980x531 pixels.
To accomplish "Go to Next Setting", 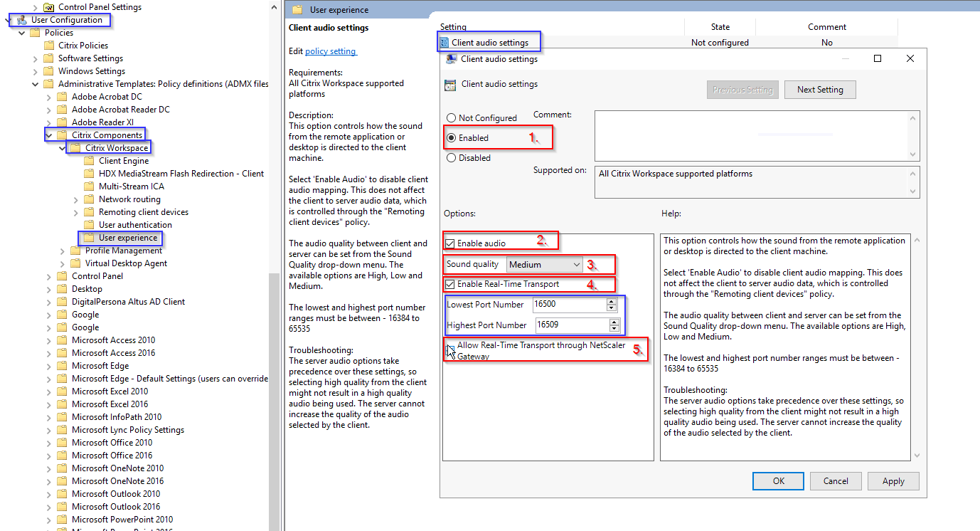I will (x=820, y=90).
